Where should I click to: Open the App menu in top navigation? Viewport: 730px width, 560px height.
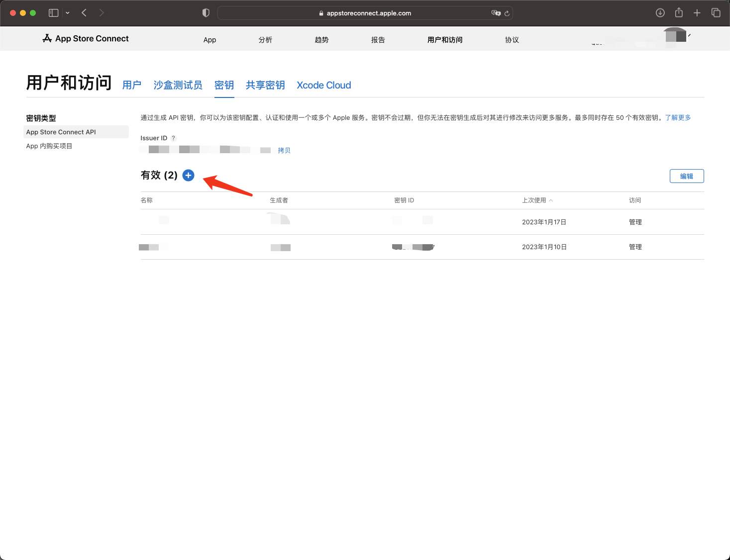209,40
